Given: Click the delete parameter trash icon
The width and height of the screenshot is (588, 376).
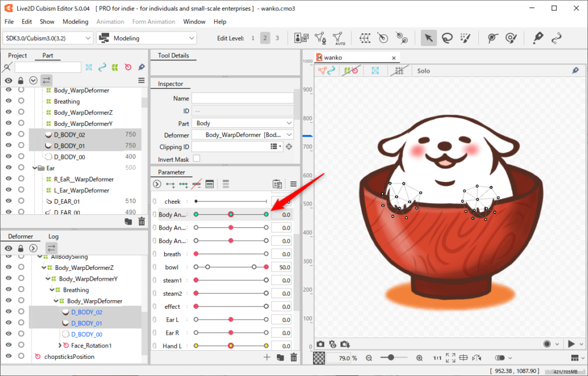Looking at the screenshot, I should point(294,357).
